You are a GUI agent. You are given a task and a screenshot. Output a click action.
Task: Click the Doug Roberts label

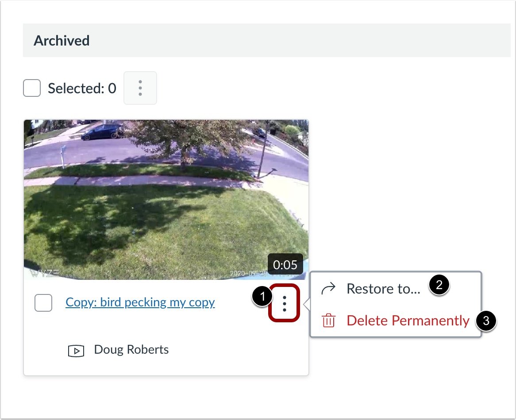(131, 350)
